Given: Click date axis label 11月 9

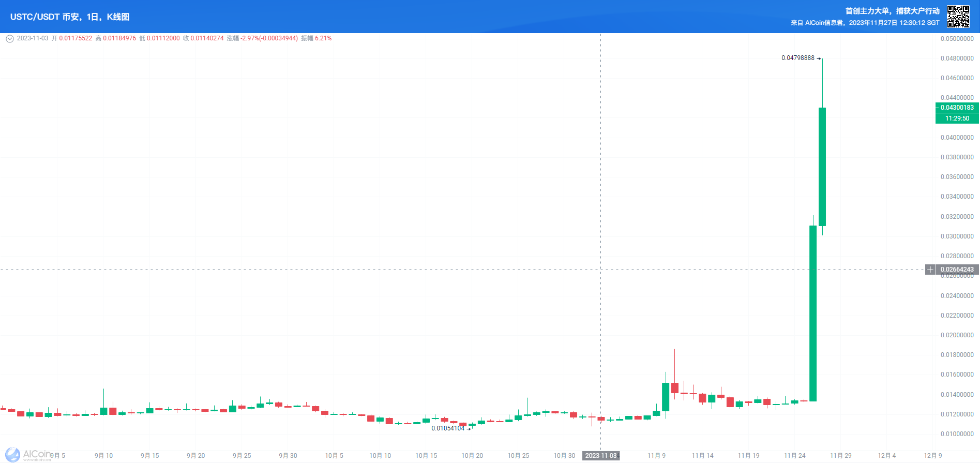Looking at the screenshot, I should [656, 456].
